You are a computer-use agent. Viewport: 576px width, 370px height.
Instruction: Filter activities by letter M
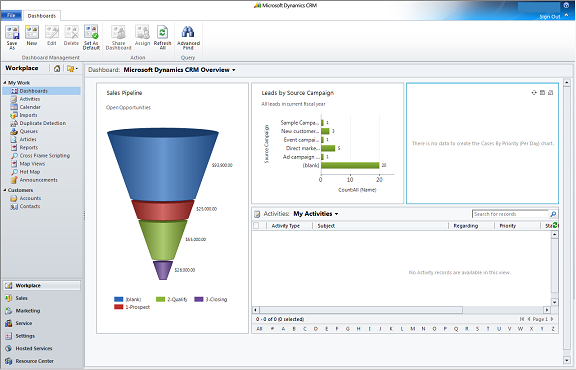pyautogui.click(x=413, y=328)
